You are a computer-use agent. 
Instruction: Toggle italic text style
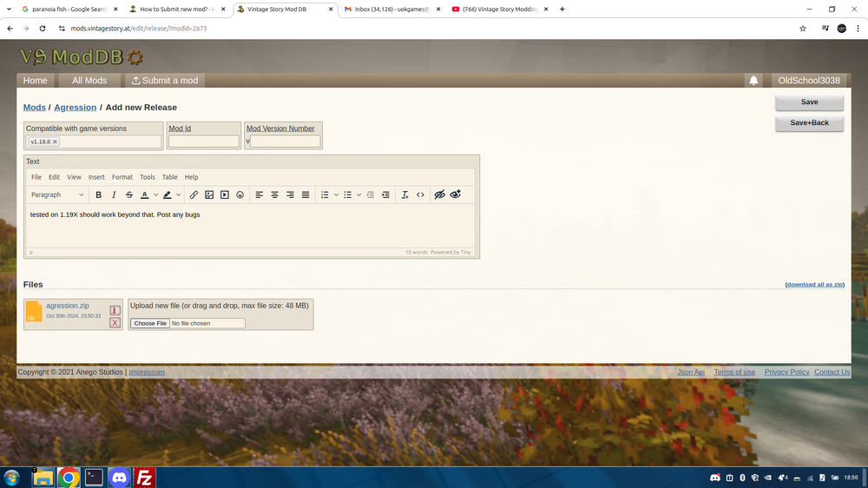(x=114, y=195)
